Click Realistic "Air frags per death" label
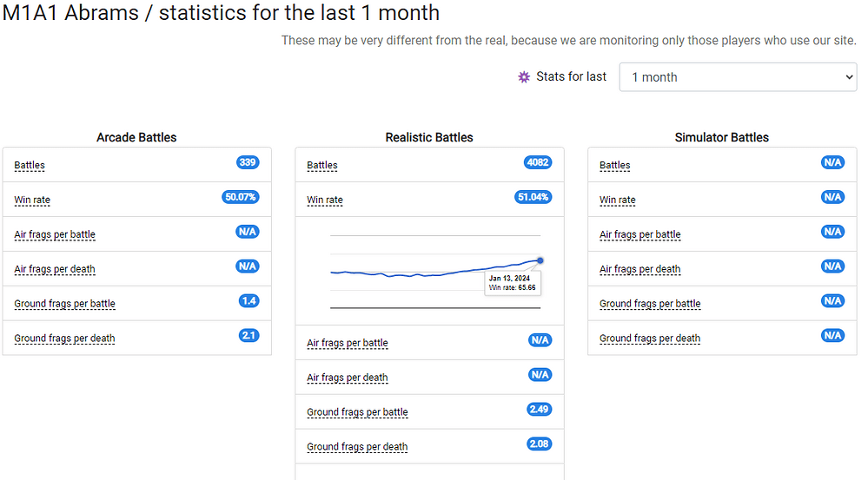The height and width of the screenshot is (480, 868). pyautogui.click(x=348, y=378)
